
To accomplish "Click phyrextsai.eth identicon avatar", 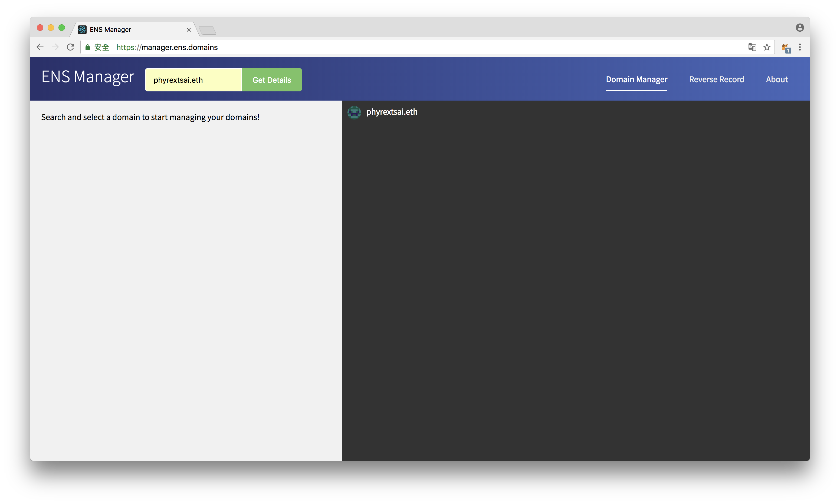I will 354,112.
